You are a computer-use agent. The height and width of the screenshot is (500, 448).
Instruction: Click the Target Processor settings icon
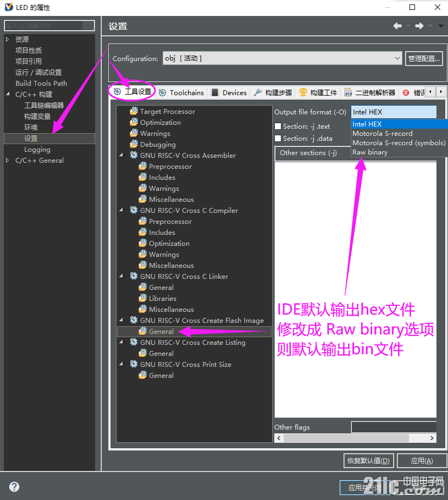[134, 111]
